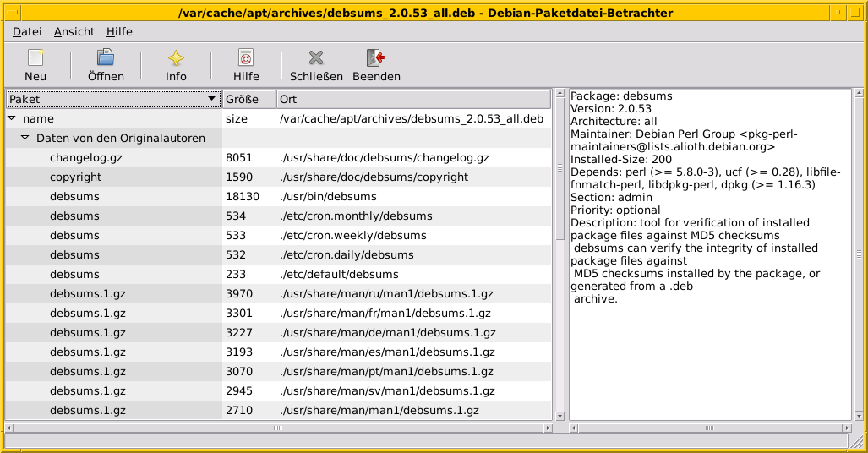Image resolution: width=868 pixels, height=453 pixels.
Task: Click the info pane vertical scrollbar thumb
Action: (860, 254)
